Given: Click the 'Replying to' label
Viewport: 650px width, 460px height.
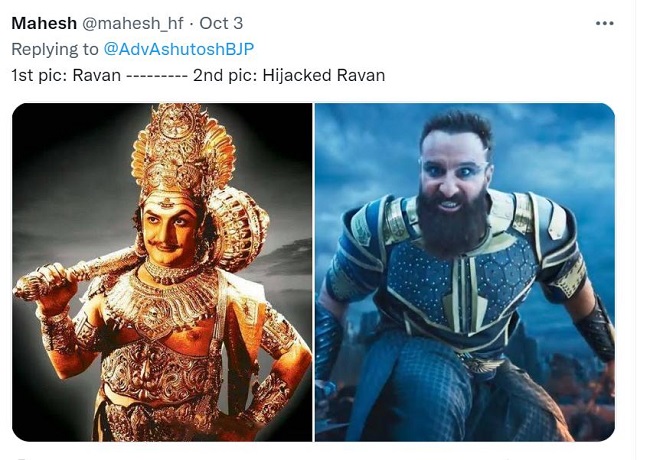Looking at the screenshot, I should click(x=55, y=49).
